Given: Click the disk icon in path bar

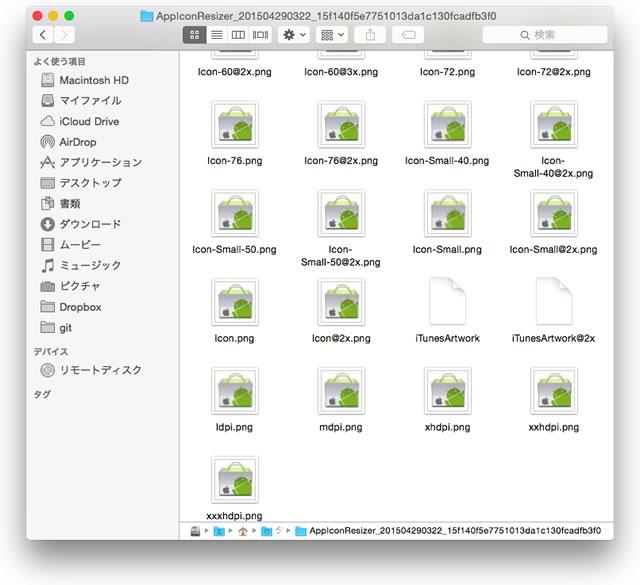Looking at the screenshot, I should pos(196,531).
